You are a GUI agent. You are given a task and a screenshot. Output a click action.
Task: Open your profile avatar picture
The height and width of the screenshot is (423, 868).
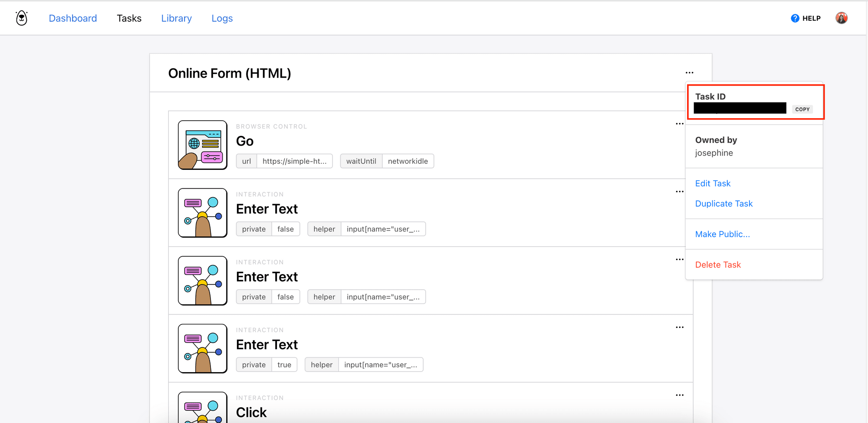[841, 17]
